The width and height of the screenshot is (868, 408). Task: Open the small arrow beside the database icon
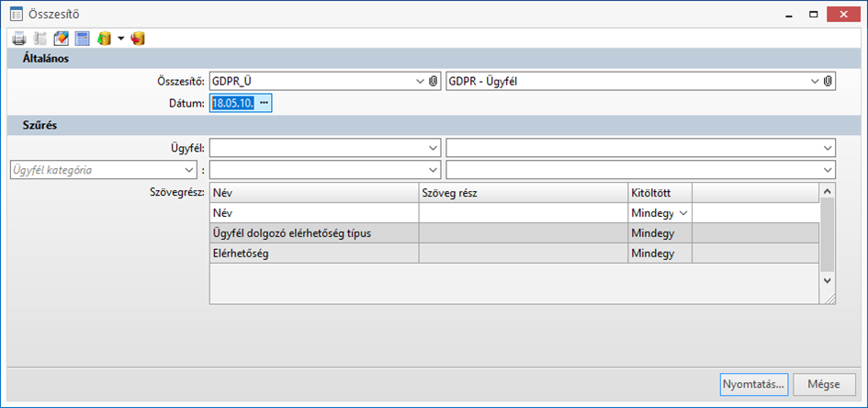[x=120, y=39]
